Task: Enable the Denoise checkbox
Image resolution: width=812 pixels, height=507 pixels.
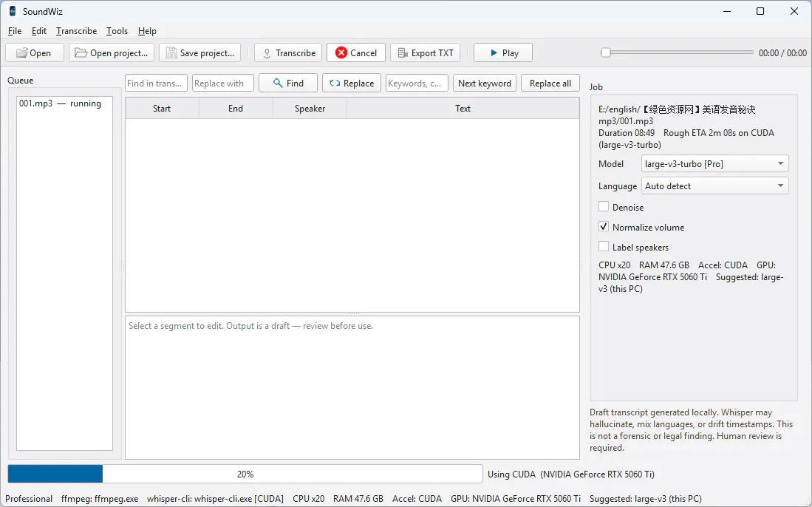Action: [604, 207]
